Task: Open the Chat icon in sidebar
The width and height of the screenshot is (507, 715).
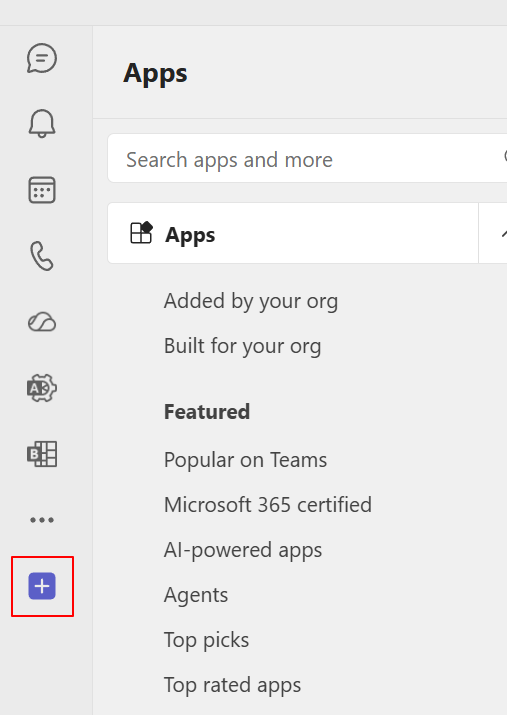Action: coord(42,58)
